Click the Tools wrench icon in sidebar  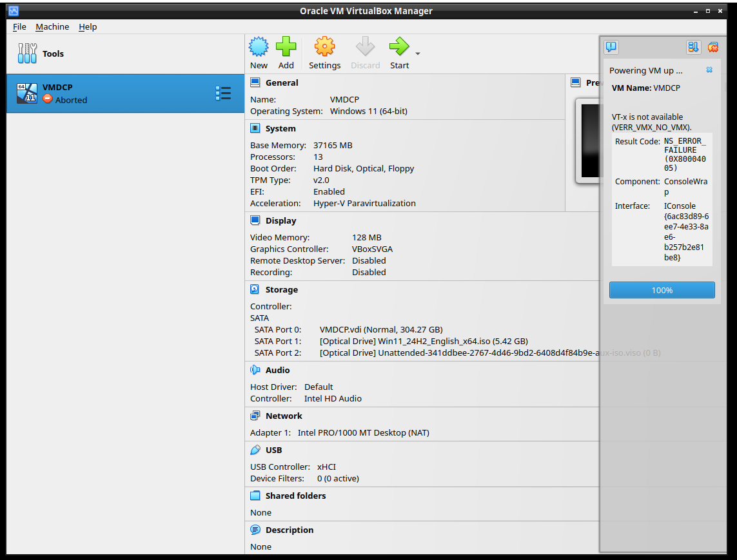[28, 53]
